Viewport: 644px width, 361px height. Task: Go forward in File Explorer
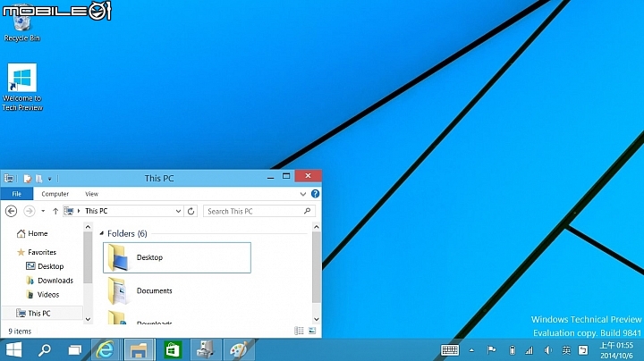click(x=30, y=211)
